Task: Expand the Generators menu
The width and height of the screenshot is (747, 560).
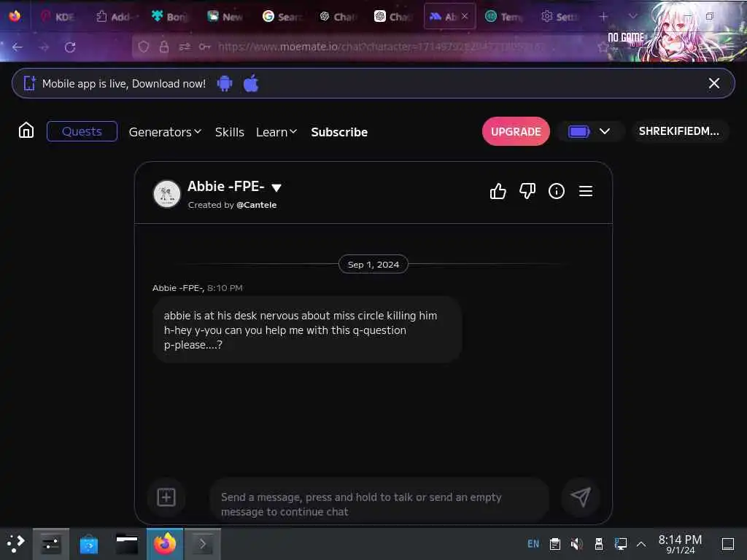Action: pyautogui.click(x=165, y=132)
